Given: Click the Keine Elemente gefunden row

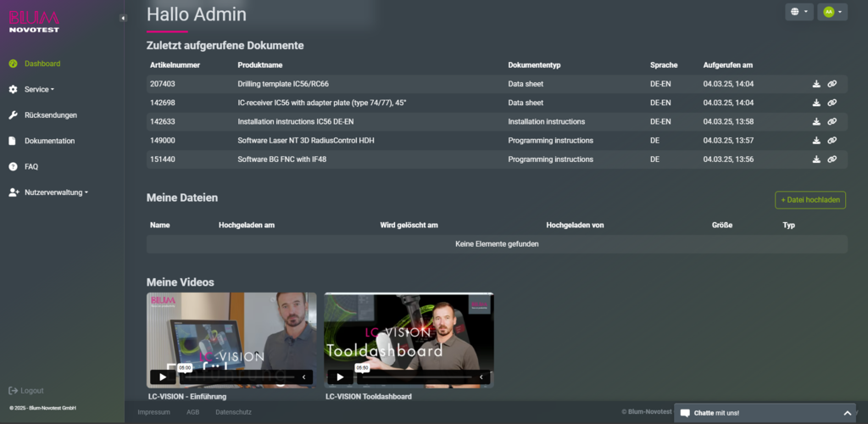Looking at the screenshot, I should [x=497, y=244].
